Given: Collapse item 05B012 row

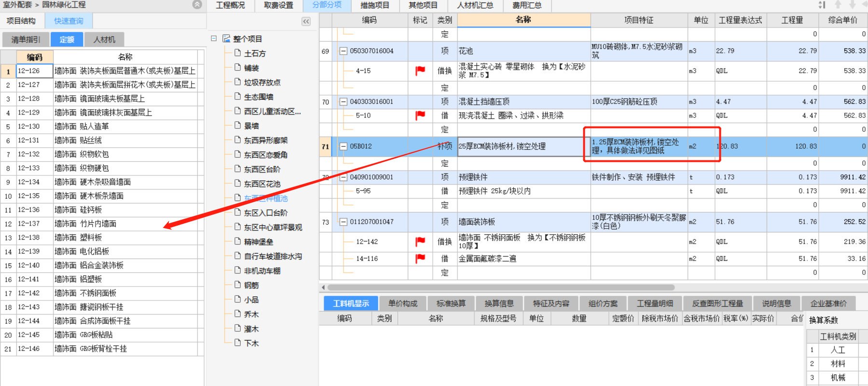Looking at the screenshot, I should 344,146.
